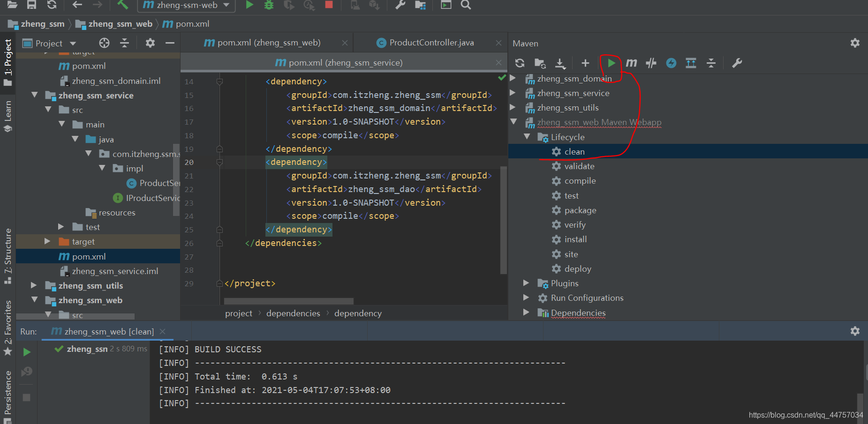The width and height of the screenshot is (868, 424).
Task: Open Maven settings wrench icon
Action: pyautogui.click(x=737, y=63)
